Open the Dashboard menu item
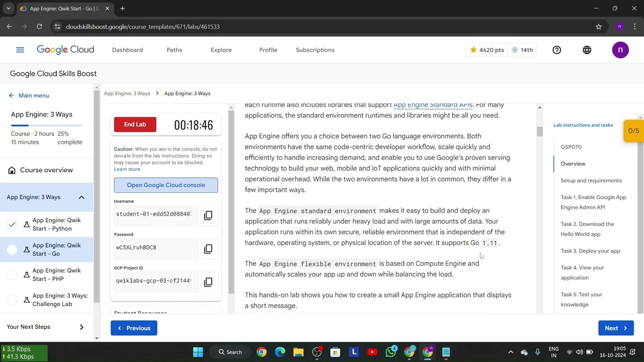Image resolution: width=644 pixels, height=362 pixels. pyautogui.click(x=127, y=50)
